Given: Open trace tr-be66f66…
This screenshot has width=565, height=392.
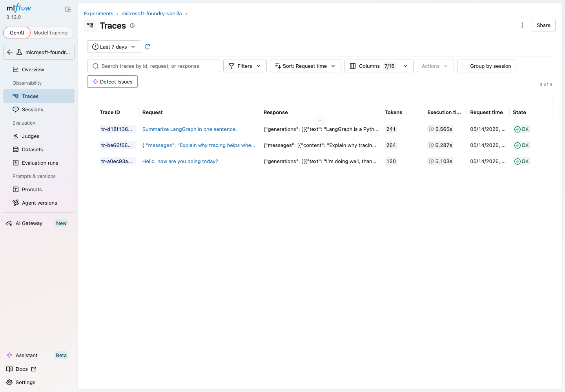Looking at the screenshot, I should coord(117,145).
